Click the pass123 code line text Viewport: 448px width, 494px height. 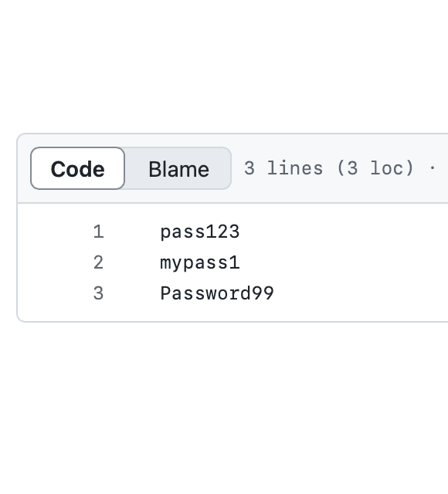(200, 232)
